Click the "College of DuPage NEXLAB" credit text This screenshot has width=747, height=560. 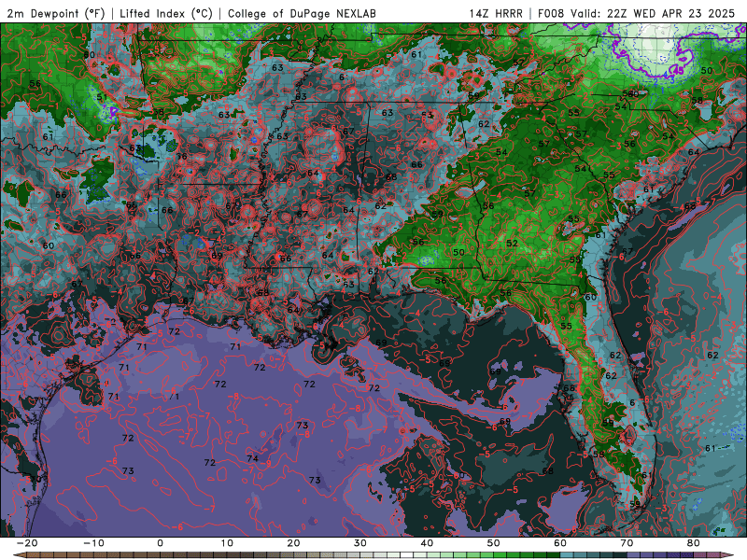coord(302,13)
